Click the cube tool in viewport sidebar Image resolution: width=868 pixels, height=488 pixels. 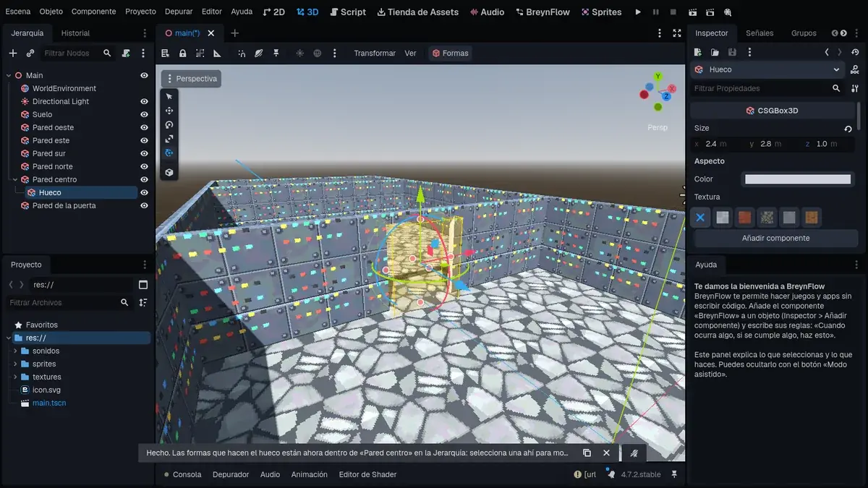click(x=169, y=173)
